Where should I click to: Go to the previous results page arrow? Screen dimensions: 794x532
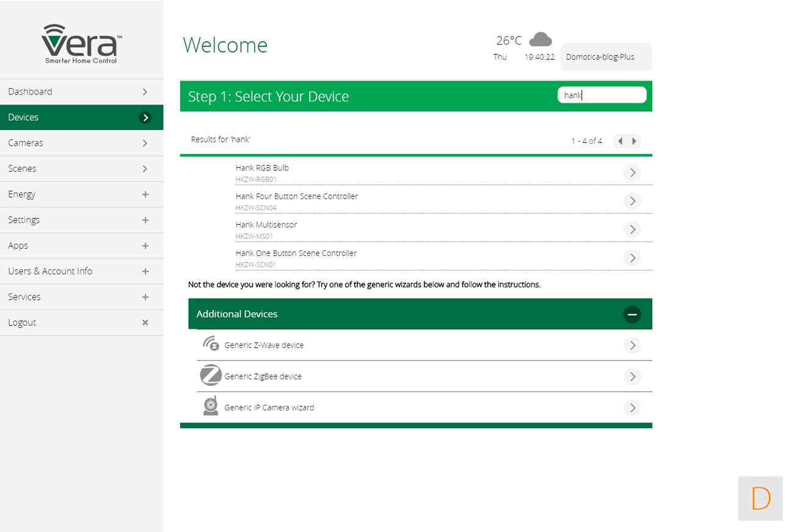pyautogui.click(x=621, y=141)
